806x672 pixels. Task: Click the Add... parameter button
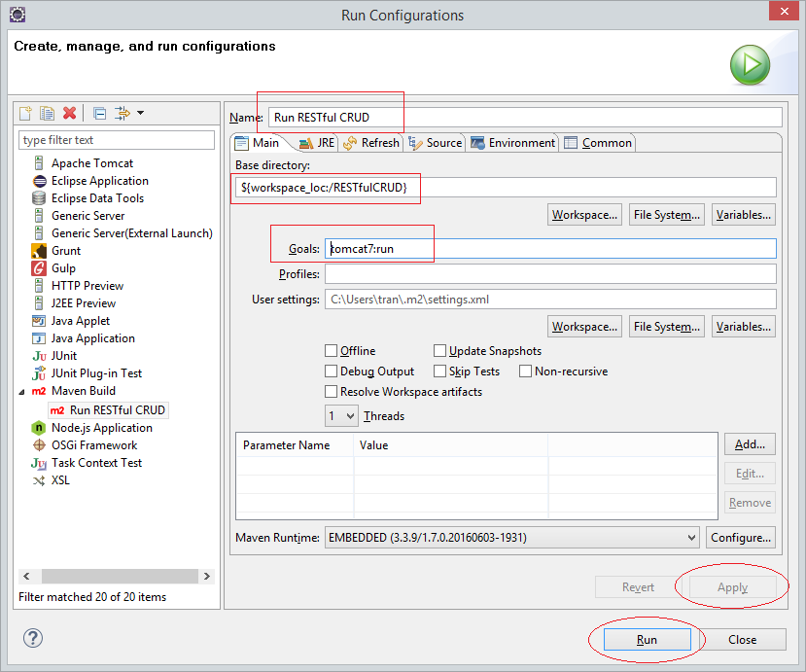coord(750,444)
